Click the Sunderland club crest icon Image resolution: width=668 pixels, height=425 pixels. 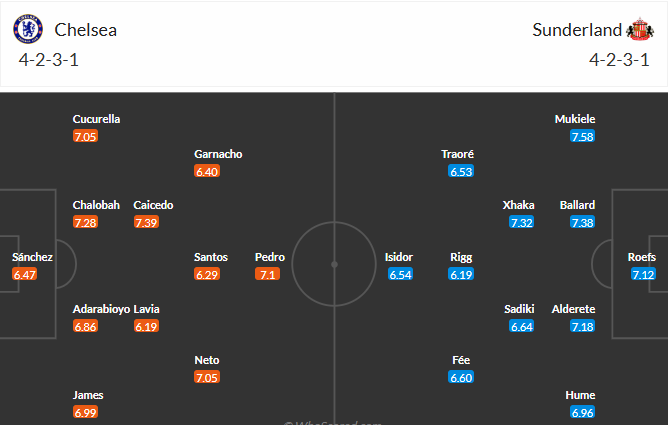(638, 30)
